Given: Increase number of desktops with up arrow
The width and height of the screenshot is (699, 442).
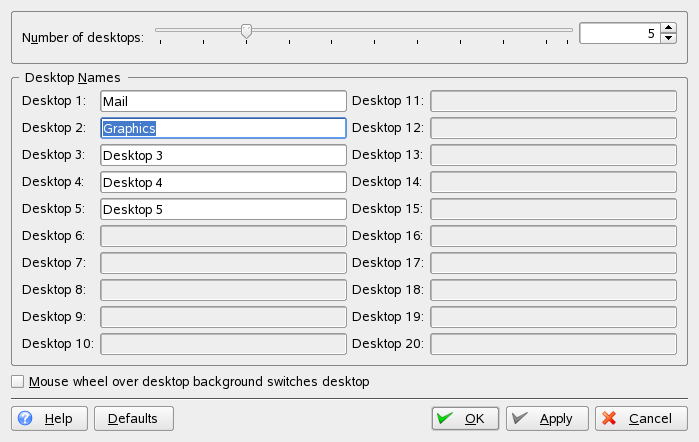Looking at the screenshot, I should [x=668, y=28].
